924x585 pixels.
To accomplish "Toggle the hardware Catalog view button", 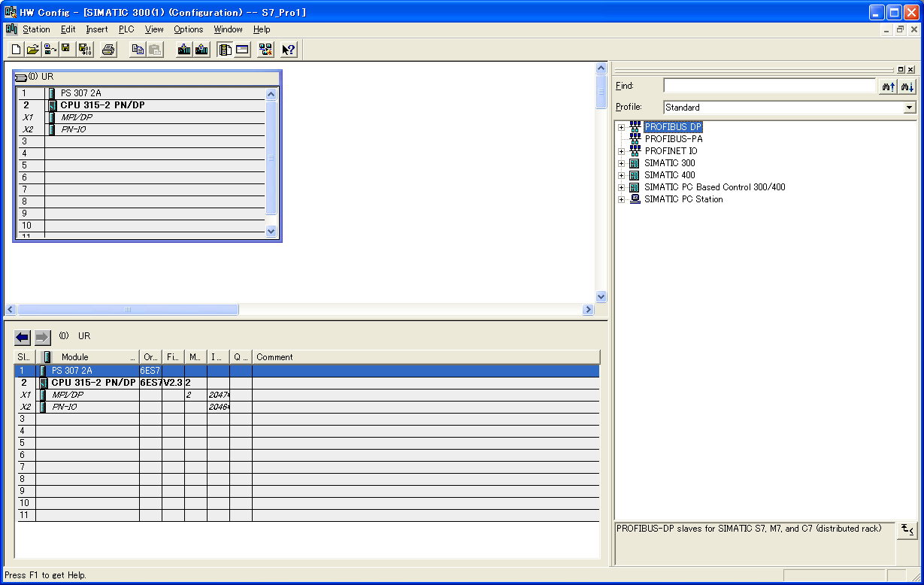I will coord(224,50).
